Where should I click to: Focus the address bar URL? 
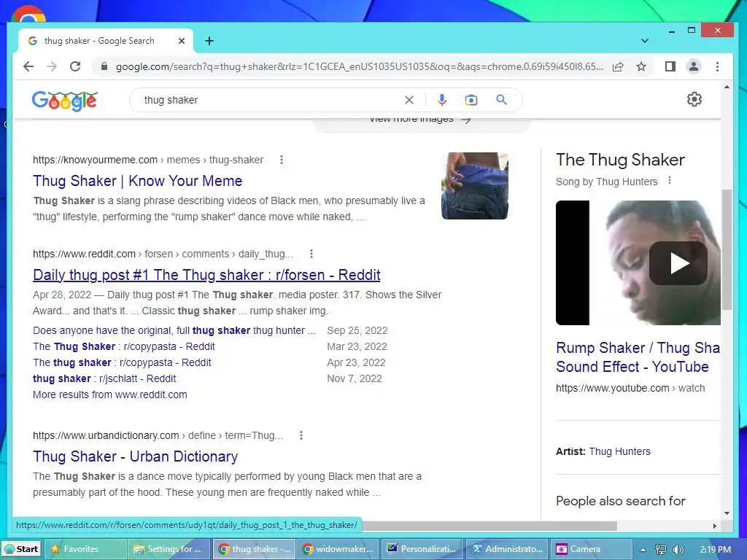360,66
